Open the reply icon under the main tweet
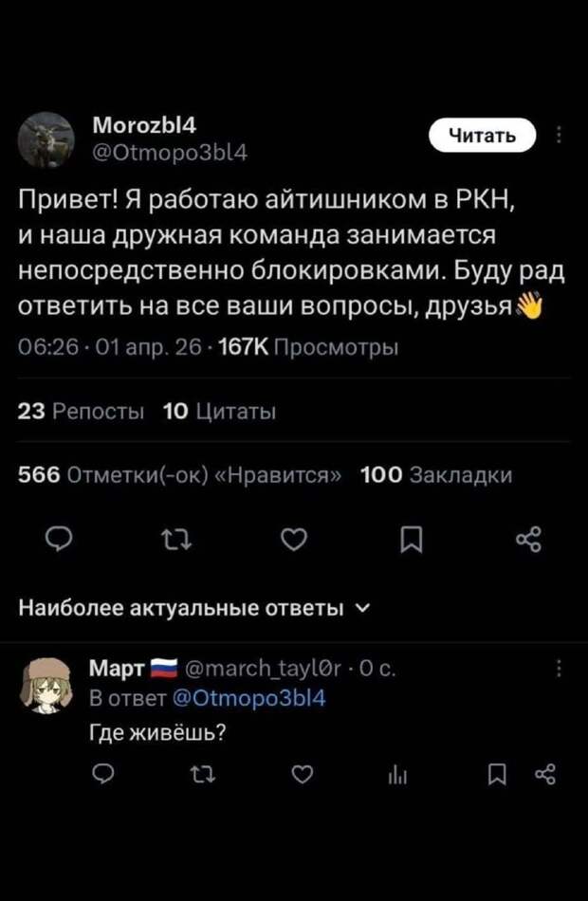This screenshot has height=901, width=588. [59, 539]
